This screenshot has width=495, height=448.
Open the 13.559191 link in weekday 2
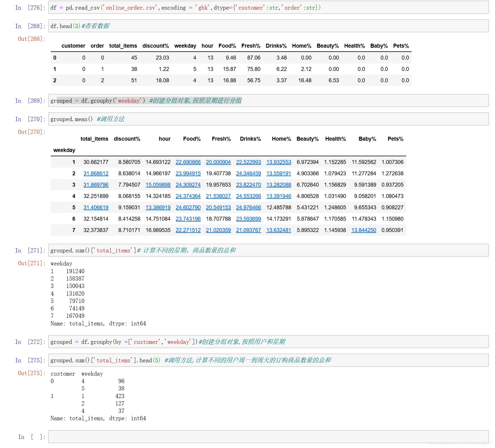point(279,173)
